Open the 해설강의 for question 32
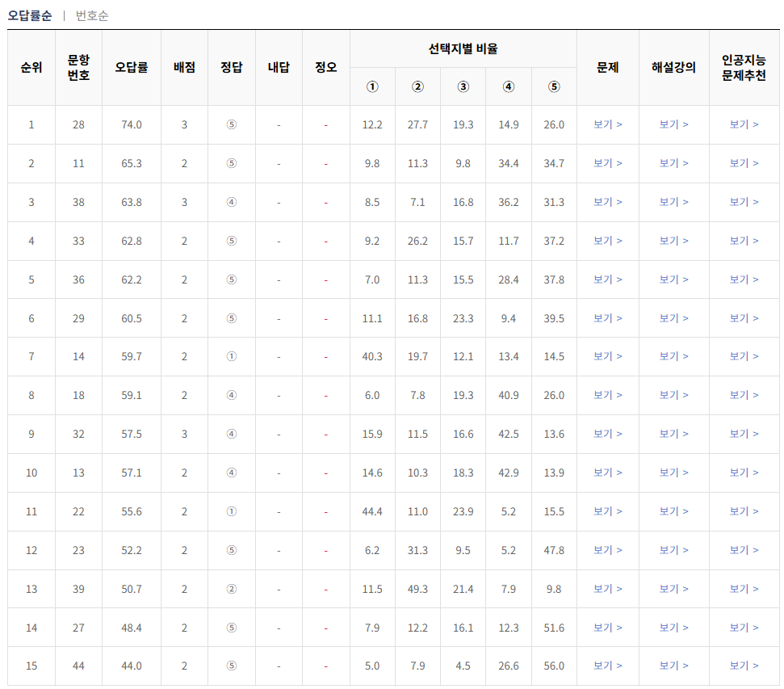Viewport: 784px width, 689px height. pos(673,435)
